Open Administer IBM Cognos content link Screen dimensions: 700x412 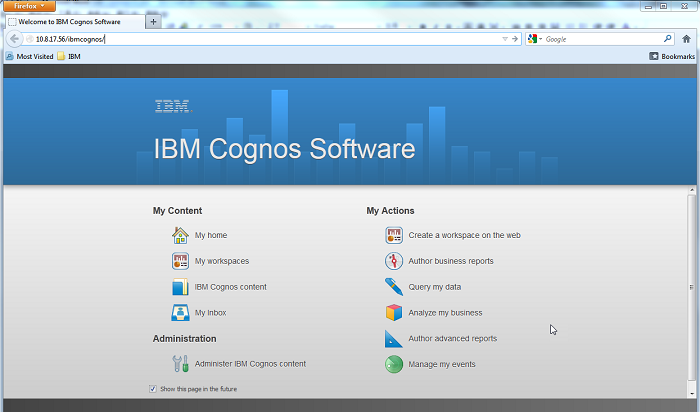(250, 364)
